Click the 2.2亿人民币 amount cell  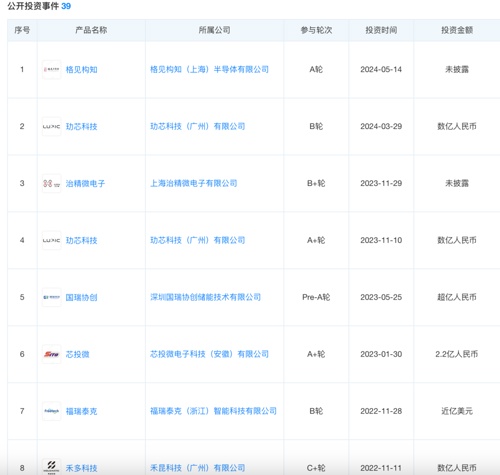457,354
